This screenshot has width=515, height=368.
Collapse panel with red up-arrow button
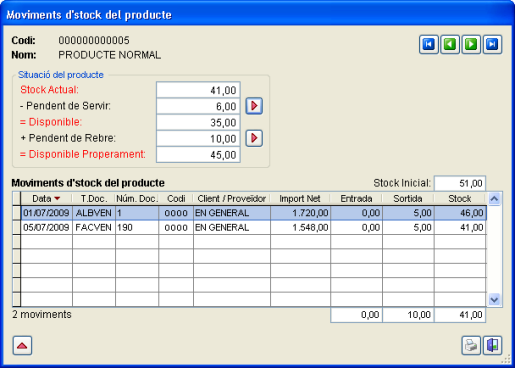coord(22,345)
